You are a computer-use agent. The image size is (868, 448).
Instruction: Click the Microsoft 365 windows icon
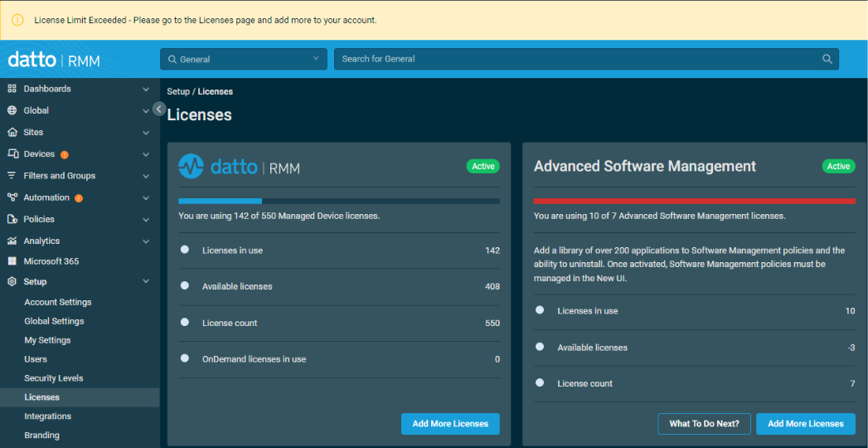click(12, 261)
